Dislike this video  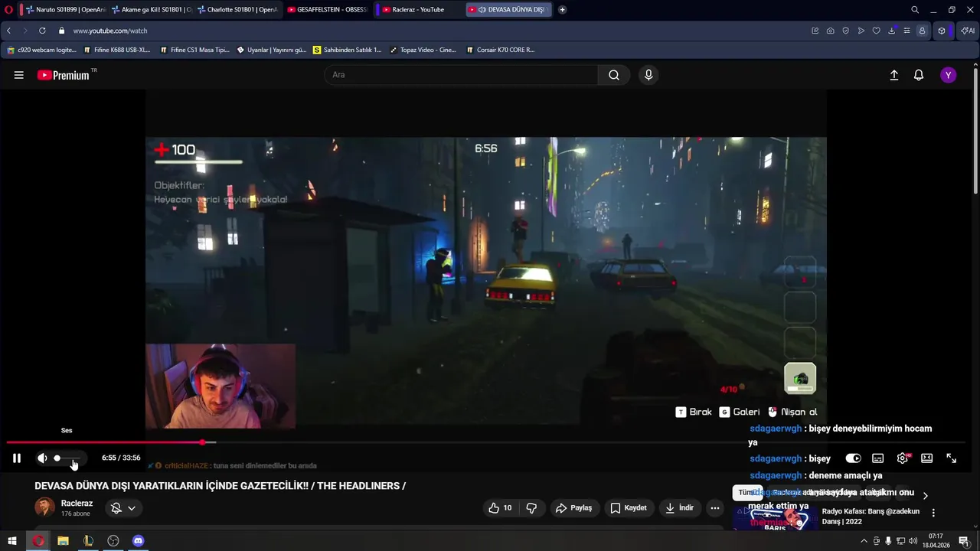pyautogui.click(x=531, y=508)
